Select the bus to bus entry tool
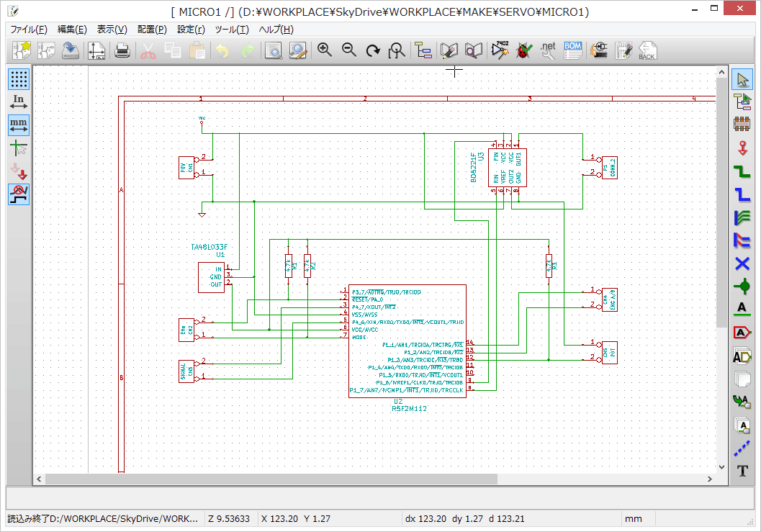 click(742, 240)
